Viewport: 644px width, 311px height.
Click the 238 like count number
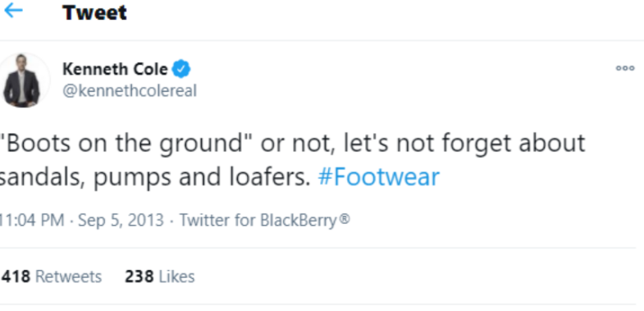point(139,277)
